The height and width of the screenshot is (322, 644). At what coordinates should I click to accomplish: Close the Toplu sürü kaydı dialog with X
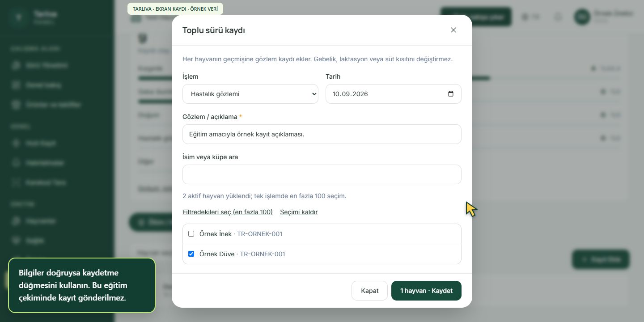tap(453, 30)
